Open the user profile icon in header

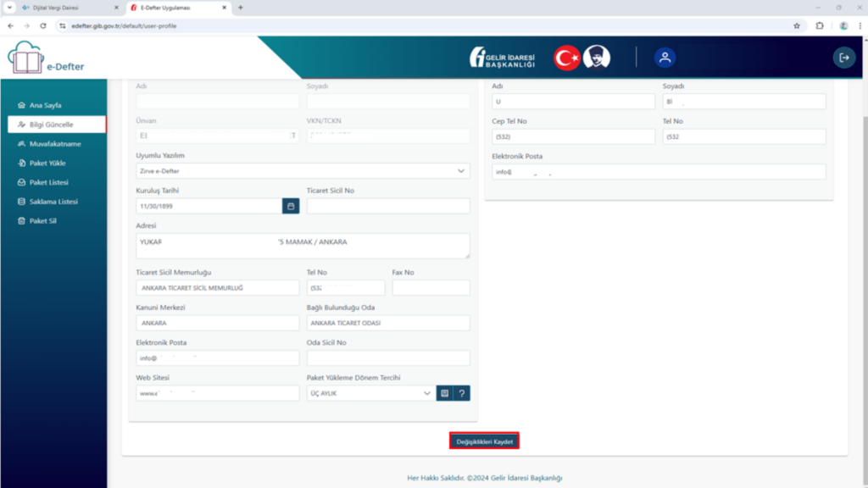(665, 58)
